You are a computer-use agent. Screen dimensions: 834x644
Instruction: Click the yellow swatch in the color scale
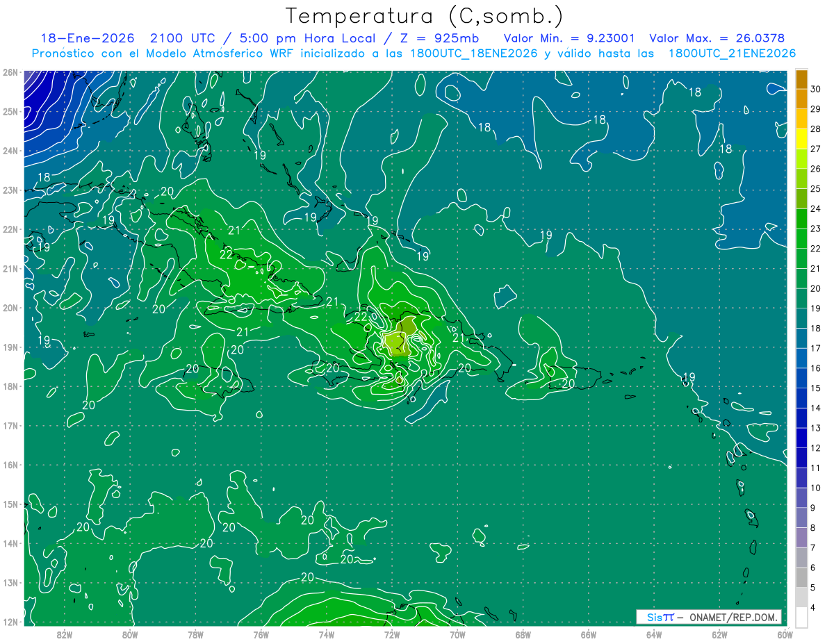[801, 139]
